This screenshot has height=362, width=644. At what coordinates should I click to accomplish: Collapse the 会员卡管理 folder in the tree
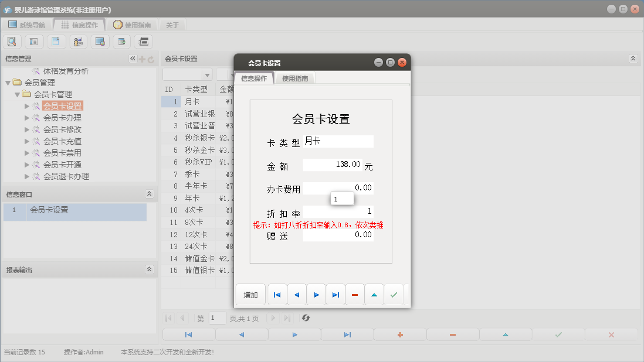point(18,94)
